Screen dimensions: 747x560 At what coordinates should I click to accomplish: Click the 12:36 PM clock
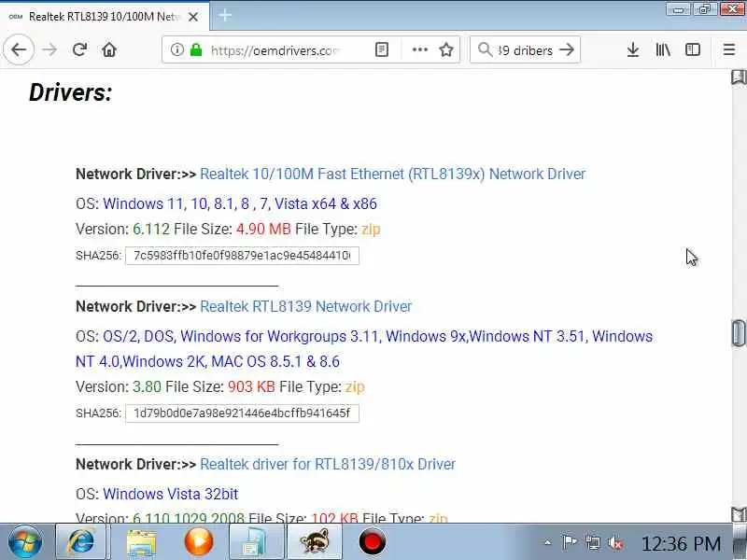pyautogui.click(x=682, y=543)
